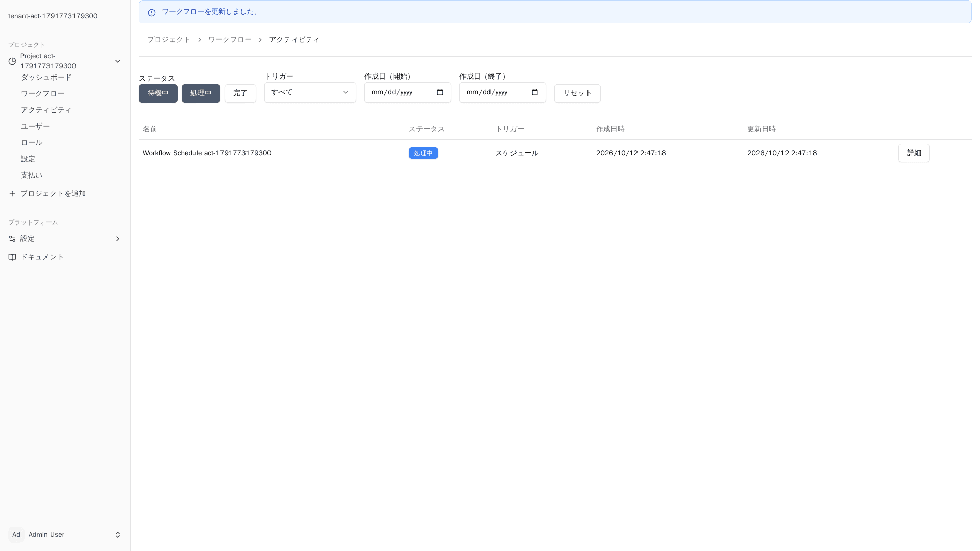Open project 設定 under the project tree
The height and width of the screenshot is (551, 980).
[28, 159]
